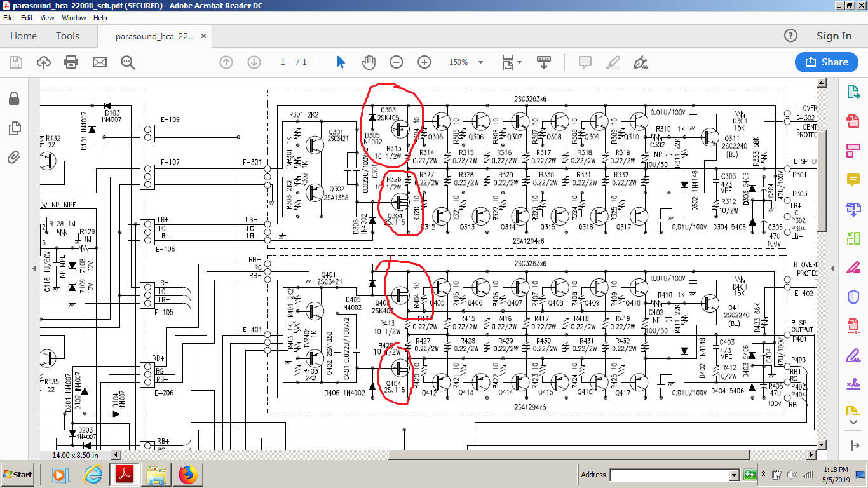
Task: Open Internet Explorer from taskbar
Action: pyautogui.click(x=93, y=475)
